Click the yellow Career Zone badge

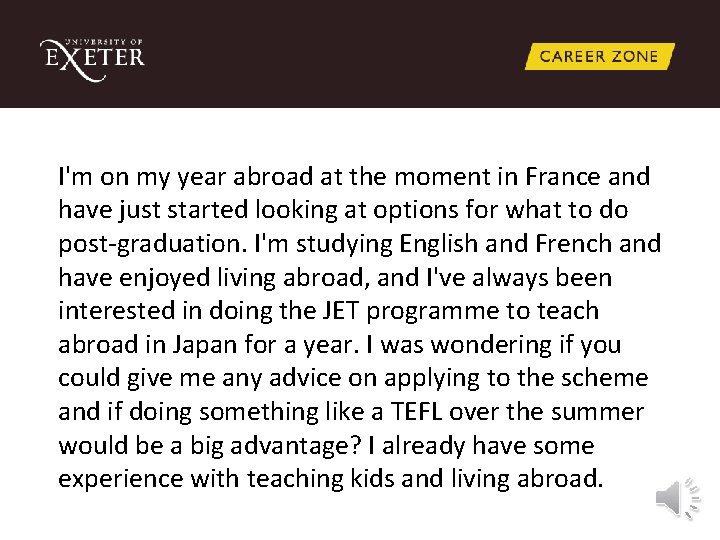click(599, 57)
